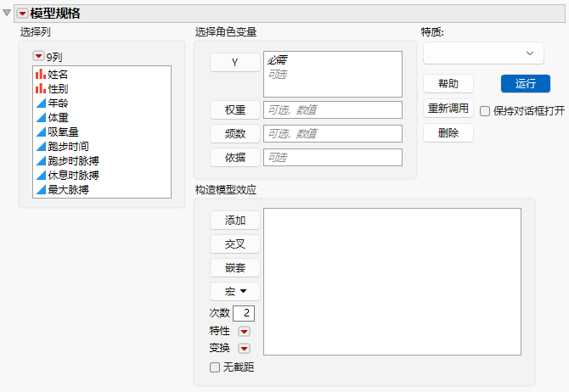Open the red triangle menu next to 9列
569x392 pixels.
point(38,56)
